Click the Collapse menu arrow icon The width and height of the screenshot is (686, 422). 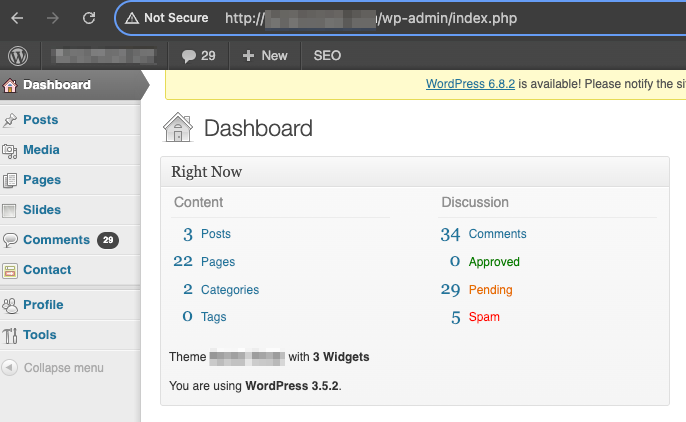tap(9, 368)
